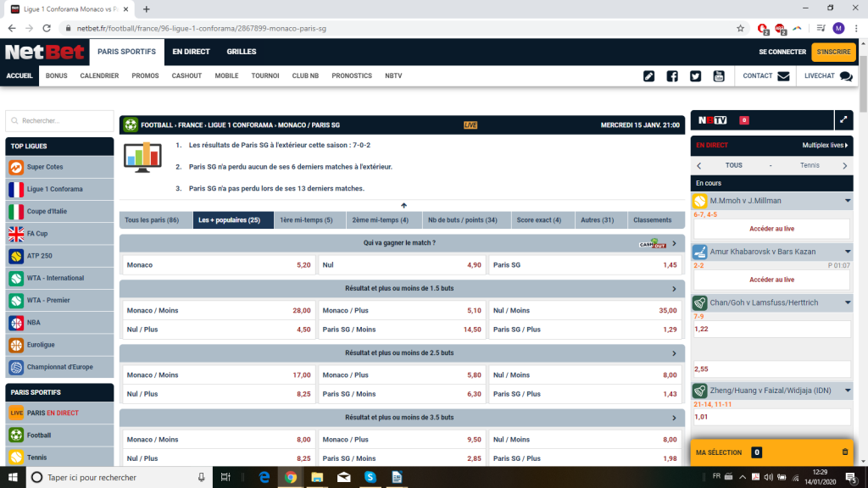
Task: Open Ma Sélection bet slip
Action: [771, 452]
